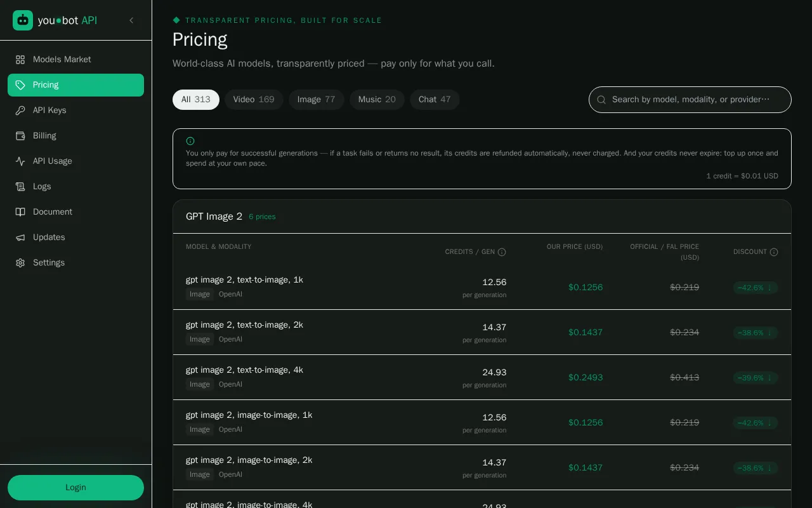The width and height of the screenshot is (812, 508).
Task: Click $0.1256 in the text-to-image 1k row
Action: click(586, 287)
